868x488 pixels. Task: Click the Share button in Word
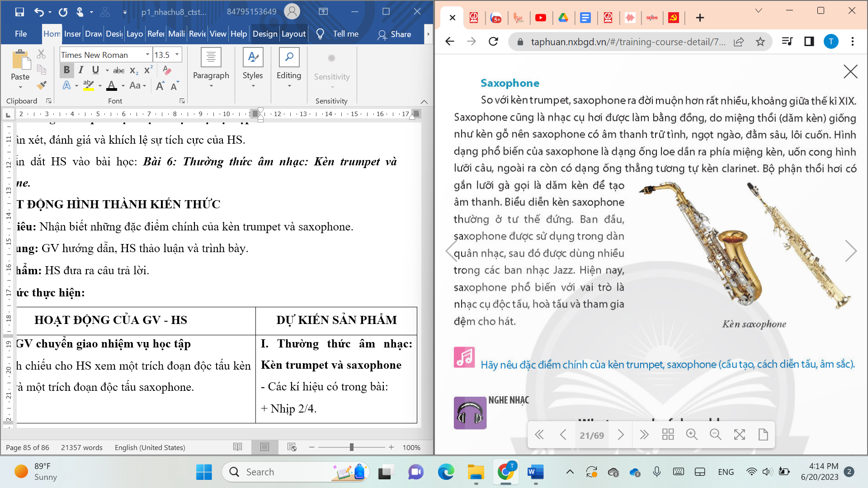(394, 34)
